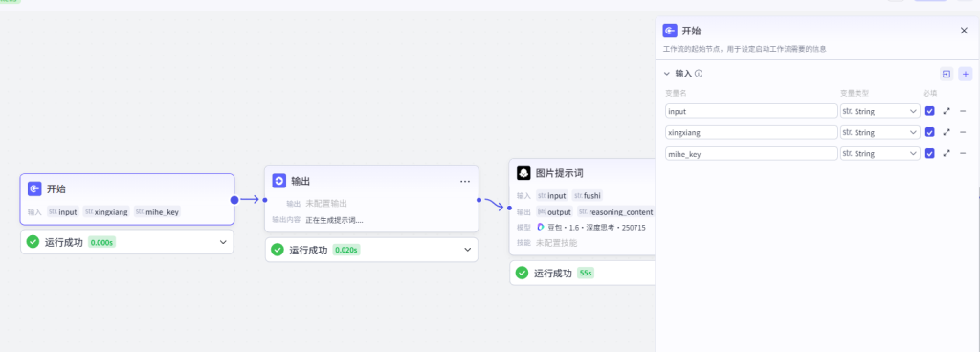980x352 pixels.
Task: Add a new input variable with the plus button
Action: [x=966, y=74]
